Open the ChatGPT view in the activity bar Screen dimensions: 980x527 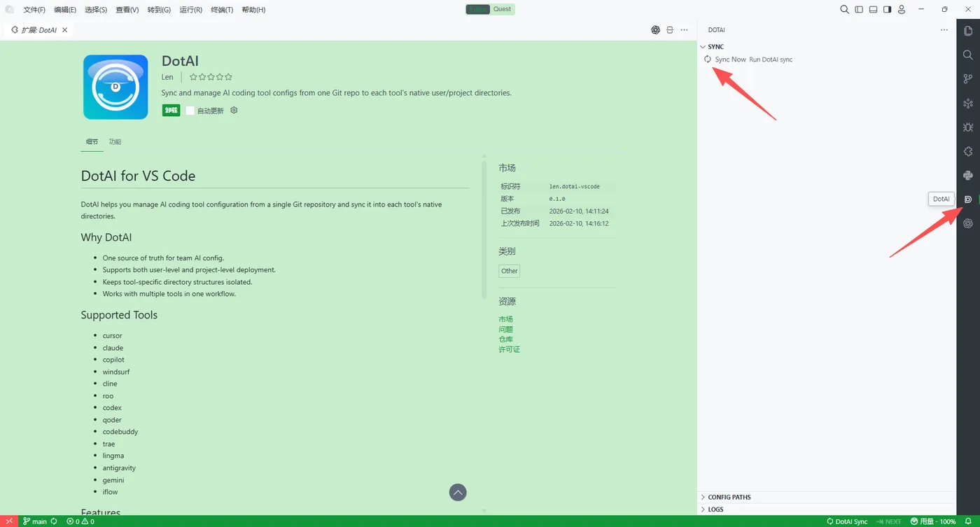pyautogui.click(x=968, y=223)
